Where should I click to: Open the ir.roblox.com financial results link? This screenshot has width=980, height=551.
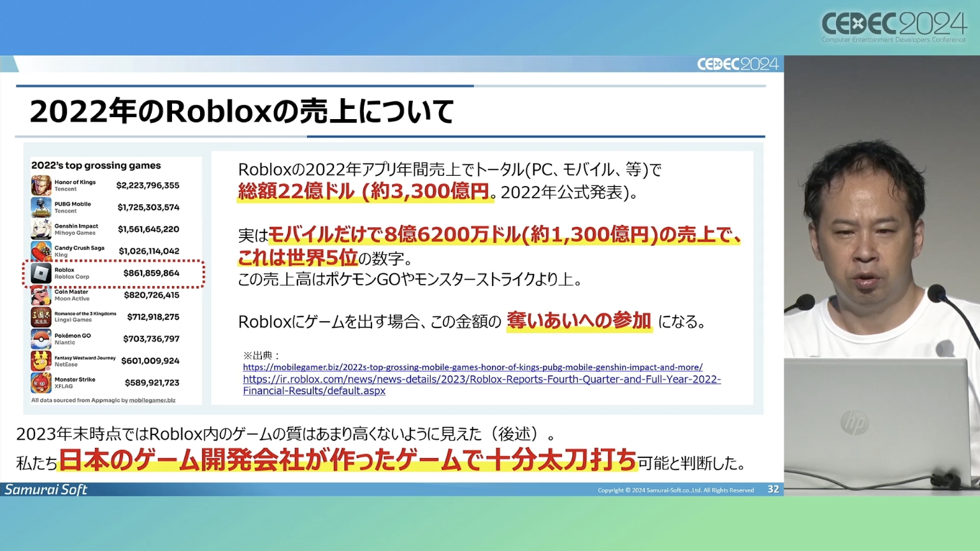point(482,385)
